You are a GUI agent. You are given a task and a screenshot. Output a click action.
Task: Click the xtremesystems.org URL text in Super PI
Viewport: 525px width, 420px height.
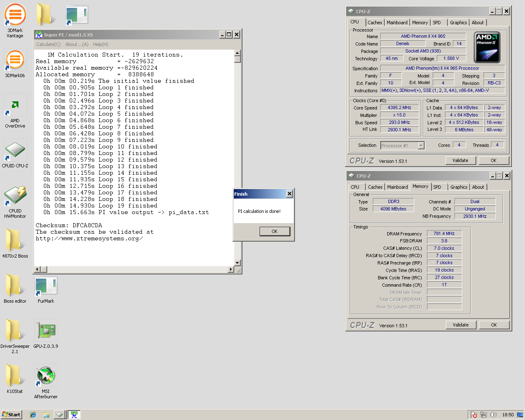point(89,238)
